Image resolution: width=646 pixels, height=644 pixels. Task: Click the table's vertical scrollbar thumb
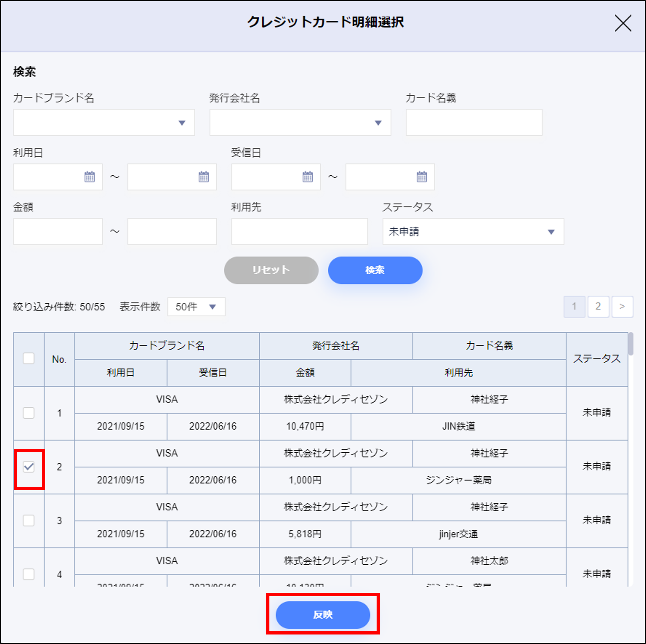pyautogui.click(x=630, y=344)
